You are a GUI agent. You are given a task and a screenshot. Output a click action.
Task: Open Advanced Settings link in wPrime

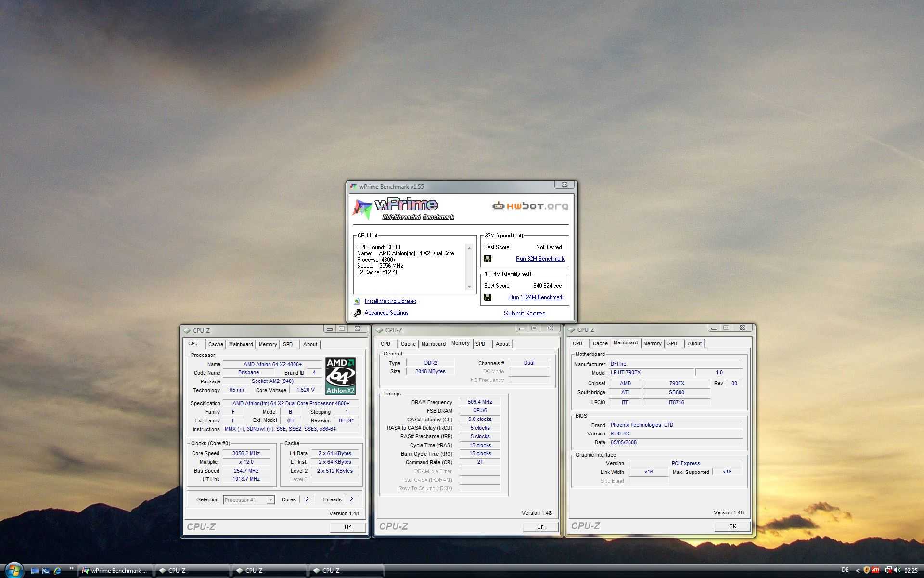click(386, 313)
